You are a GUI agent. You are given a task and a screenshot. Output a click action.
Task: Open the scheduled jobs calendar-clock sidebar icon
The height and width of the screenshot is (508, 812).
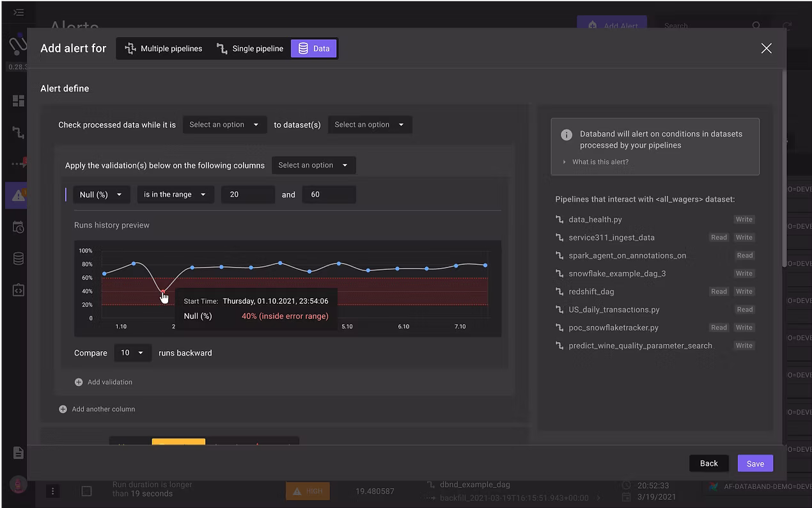pyautogui.click(x=18, y=227)
